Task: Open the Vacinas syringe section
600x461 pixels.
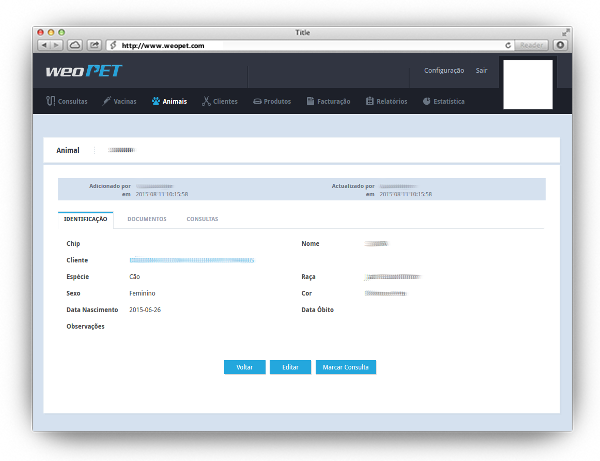Action: tap(119, 101)
